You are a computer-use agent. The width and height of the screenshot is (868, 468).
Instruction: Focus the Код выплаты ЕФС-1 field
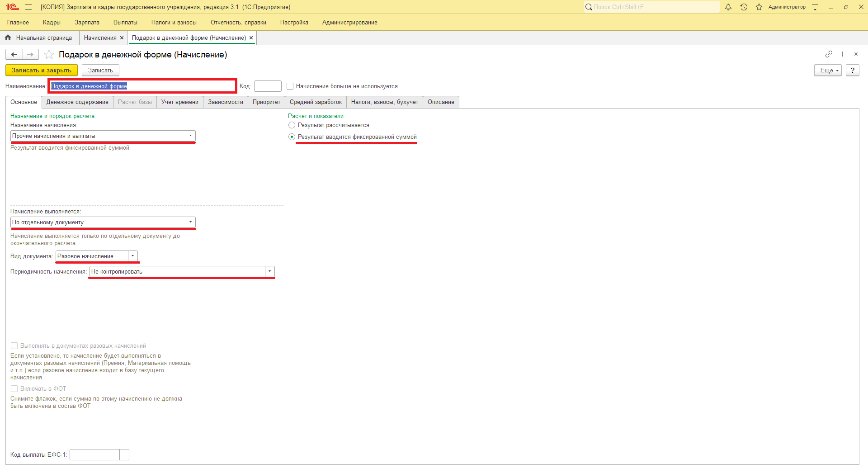94,455
